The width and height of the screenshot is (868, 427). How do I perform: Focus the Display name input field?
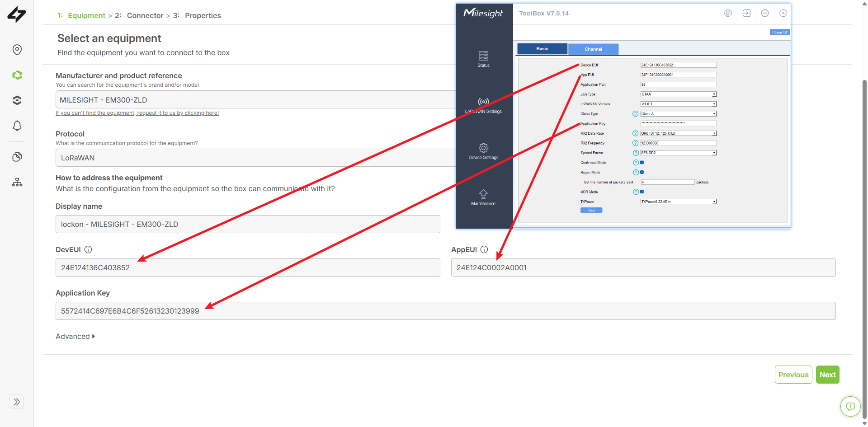[x=248, y=224]
